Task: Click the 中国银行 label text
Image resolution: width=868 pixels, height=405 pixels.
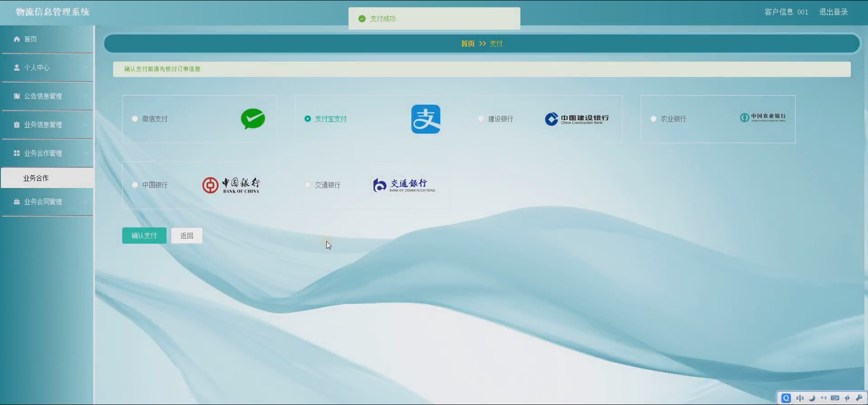Action: pyautogui.click(x=155, y=185)
